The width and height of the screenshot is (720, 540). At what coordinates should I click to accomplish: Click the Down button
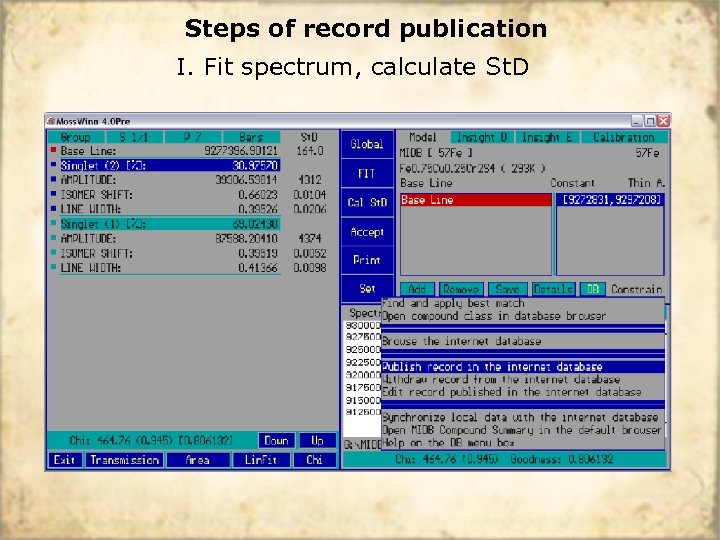pyautogui.click(x=276, y=441)
